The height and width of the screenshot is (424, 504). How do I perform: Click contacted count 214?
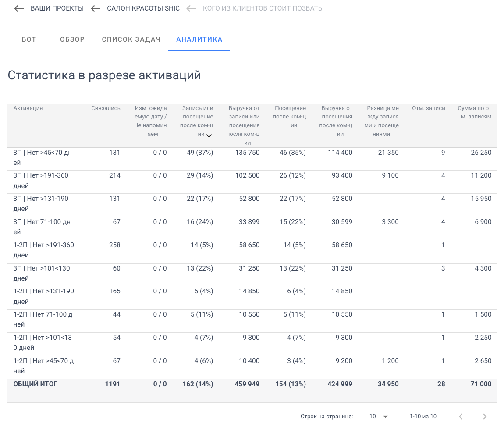(115, 176)
